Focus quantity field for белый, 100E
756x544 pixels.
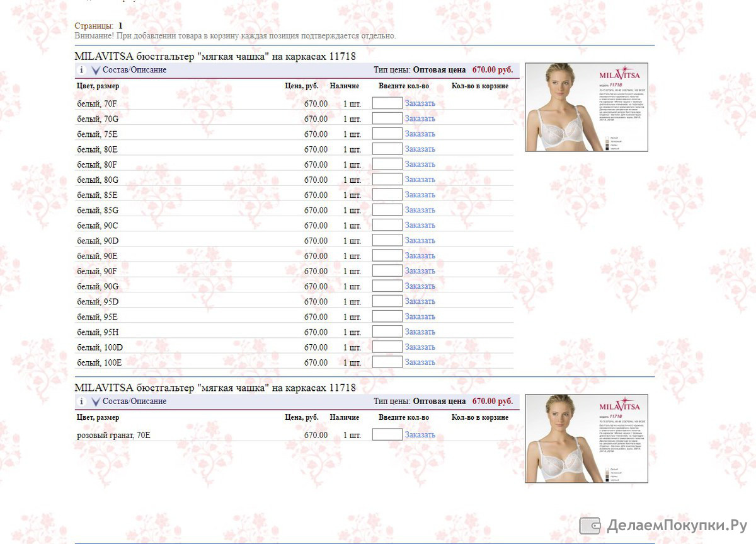pyautogui.click(x=387, y=362)
